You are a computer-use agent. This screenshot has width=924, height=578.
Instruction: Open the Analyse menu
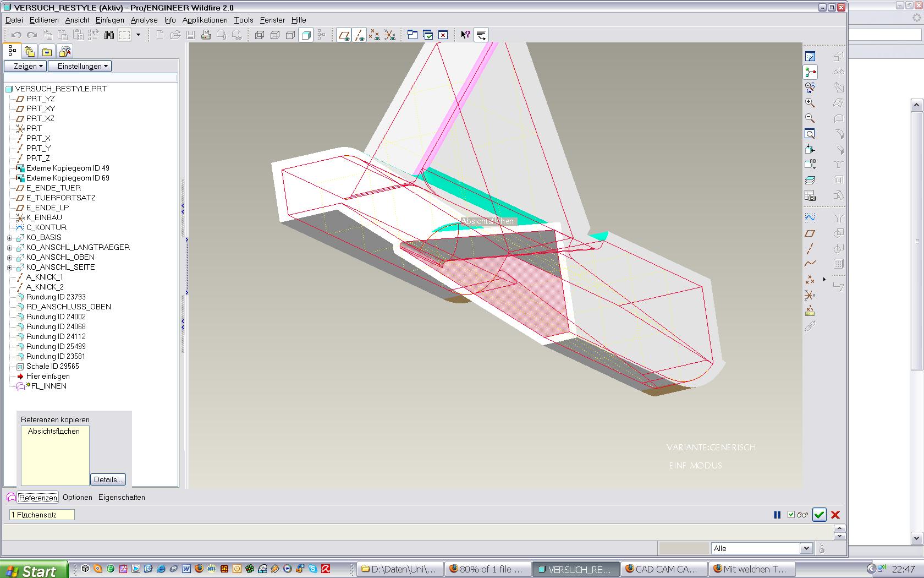pyautogui.click(x=144, y=20)
